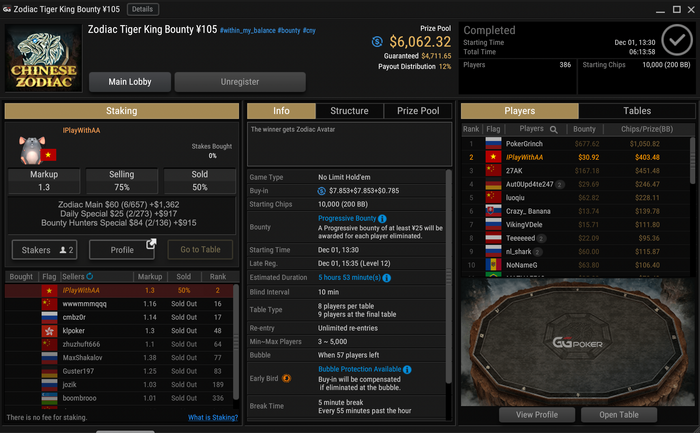Screen dimensions: 700x433
Task: Click the Slovakia flag beside Crazy_Banana
Action: click(493, 211)
